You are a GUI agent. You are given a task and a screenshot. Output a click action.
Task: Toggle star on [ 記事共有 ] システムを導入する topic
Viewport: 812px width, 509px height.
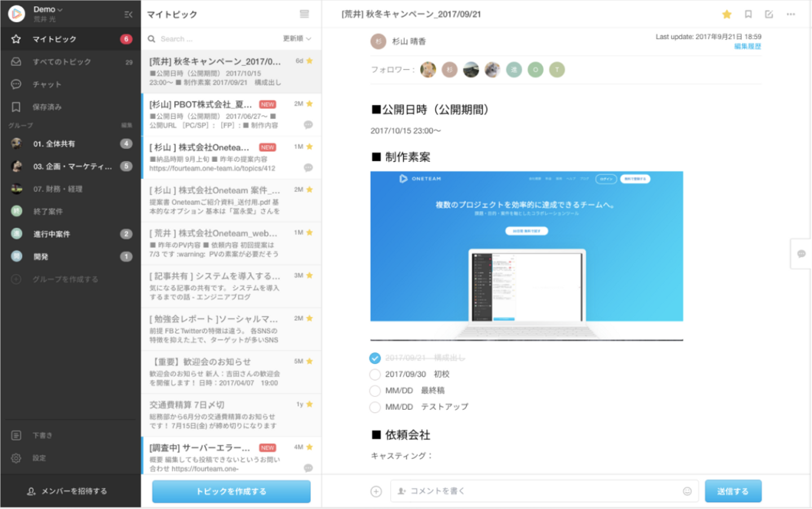click(310, 276)
